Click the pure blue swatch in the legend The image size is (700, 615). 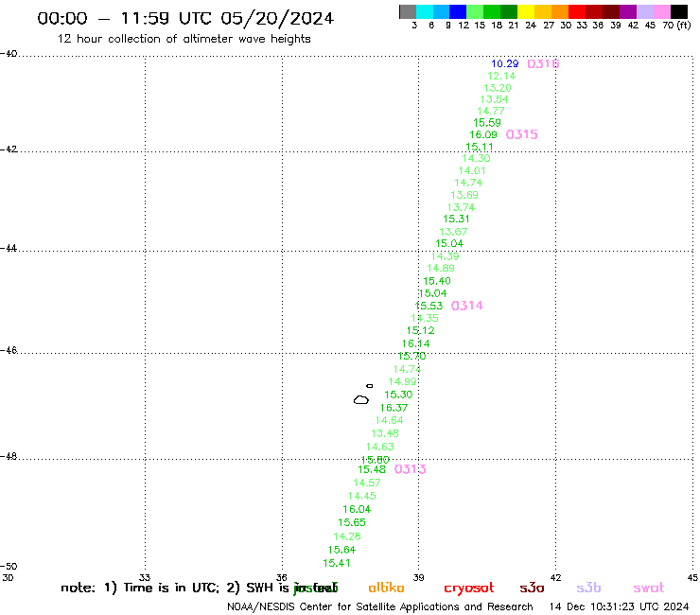click(458, 11)
